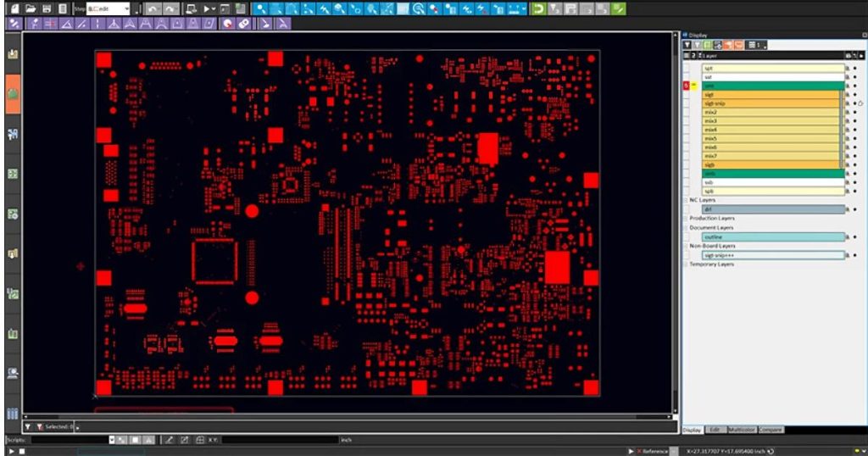The image size is (868, 456).
Task: Click the play button in bottom-left corner
Action: coord(12,452)
